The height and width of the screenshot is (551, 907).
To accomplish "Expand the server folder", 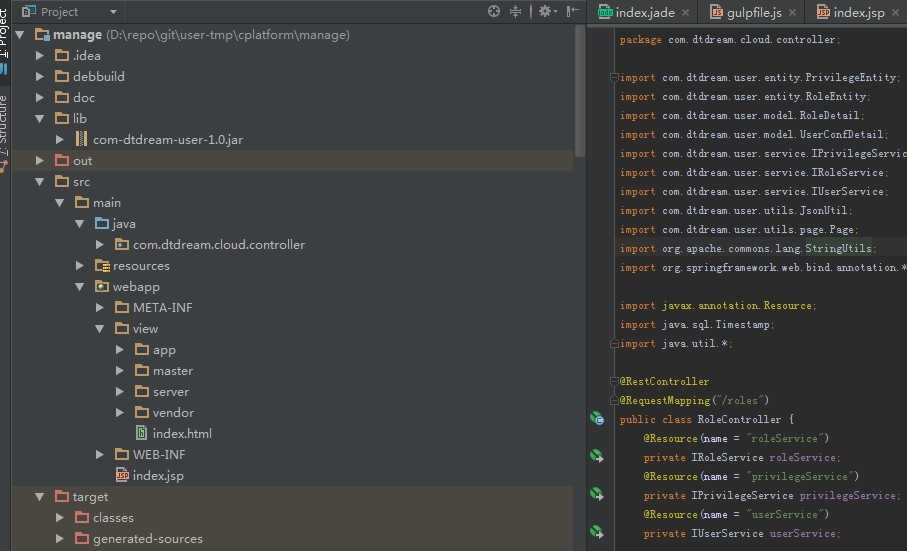I will (120, 391).
